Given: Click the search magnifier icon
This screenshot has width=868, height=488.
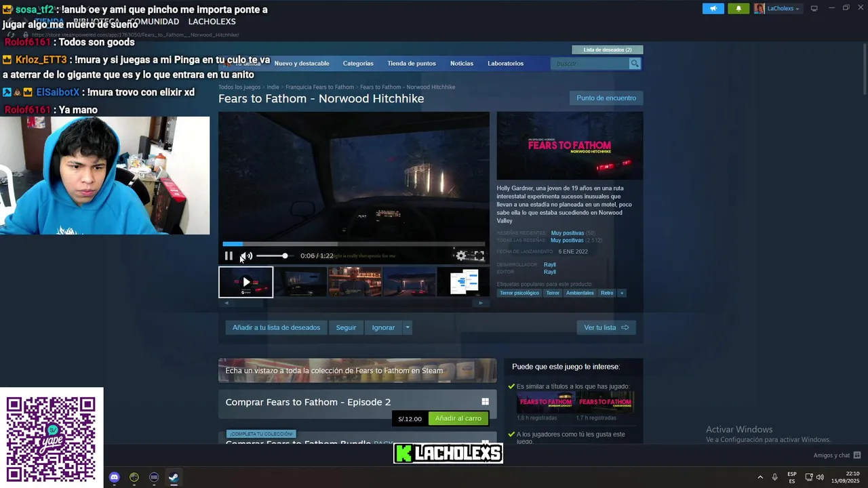Looking at the screenshot, I should pos(635,63).
